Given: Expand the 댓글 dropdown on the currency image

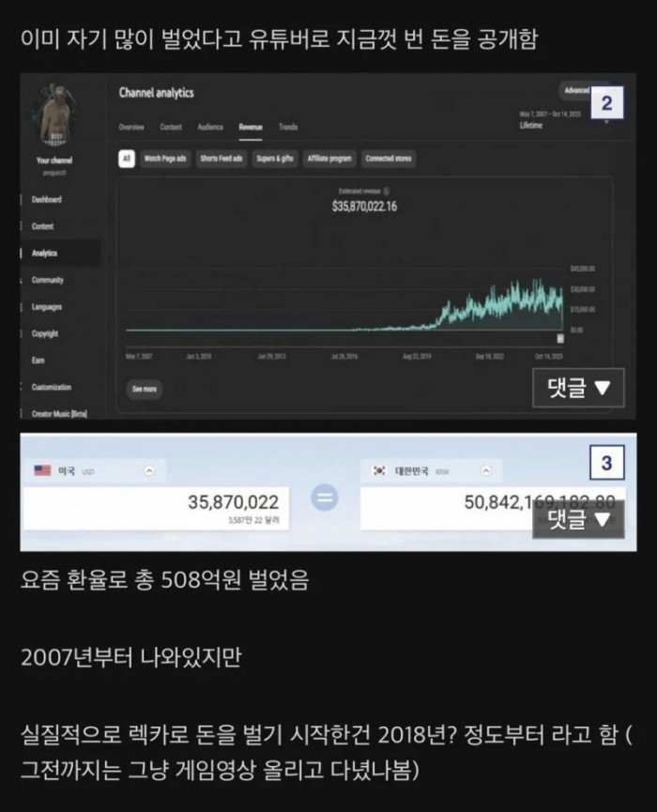Looking at the screenshot, I should point(578,519).
